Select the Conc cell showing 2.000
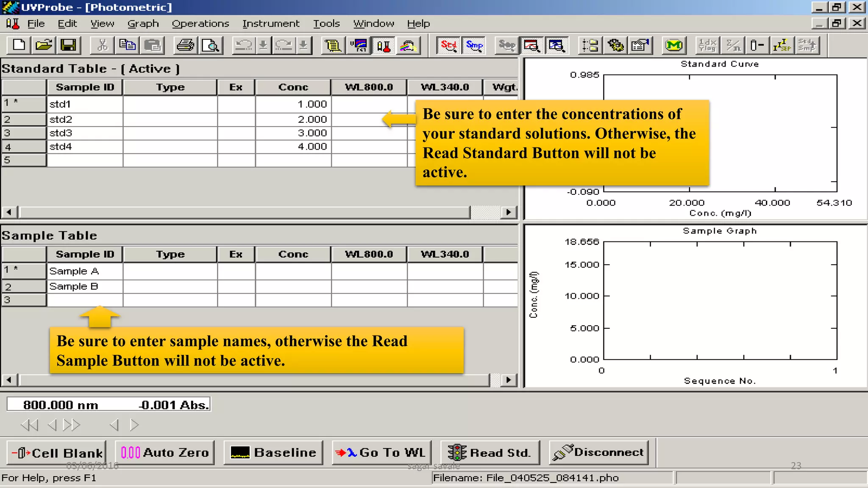This screenshot has height=488, width=868. pyautogui.click(x=293, y=119)
